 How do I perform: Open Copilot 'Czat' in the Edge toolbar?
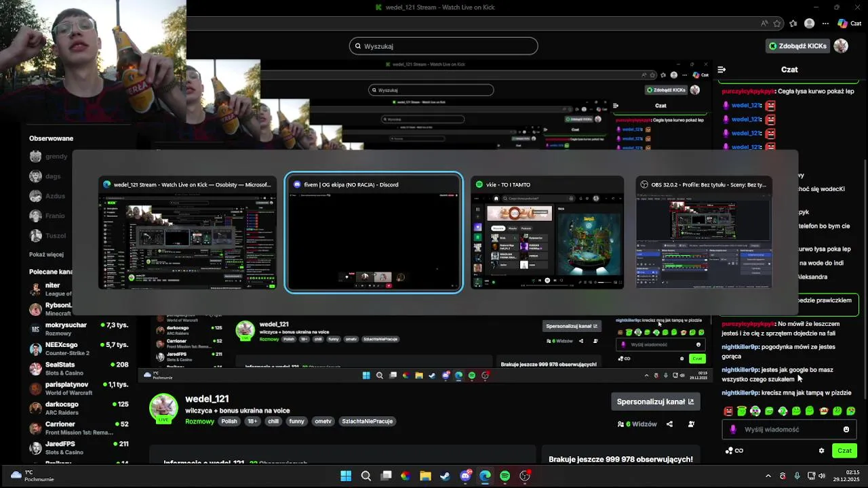click(849, 23)
